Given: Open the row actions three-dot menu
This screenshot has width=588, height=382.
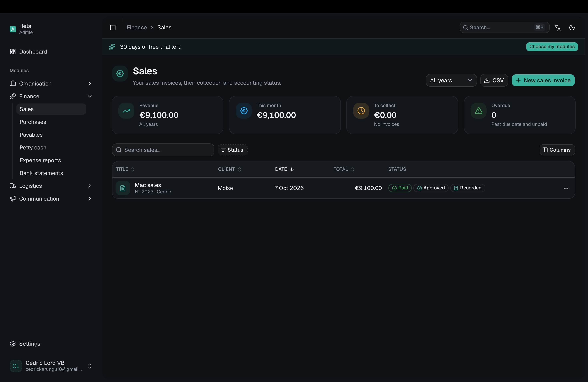Looking at the screenshot, I should (x=566, y=188).
